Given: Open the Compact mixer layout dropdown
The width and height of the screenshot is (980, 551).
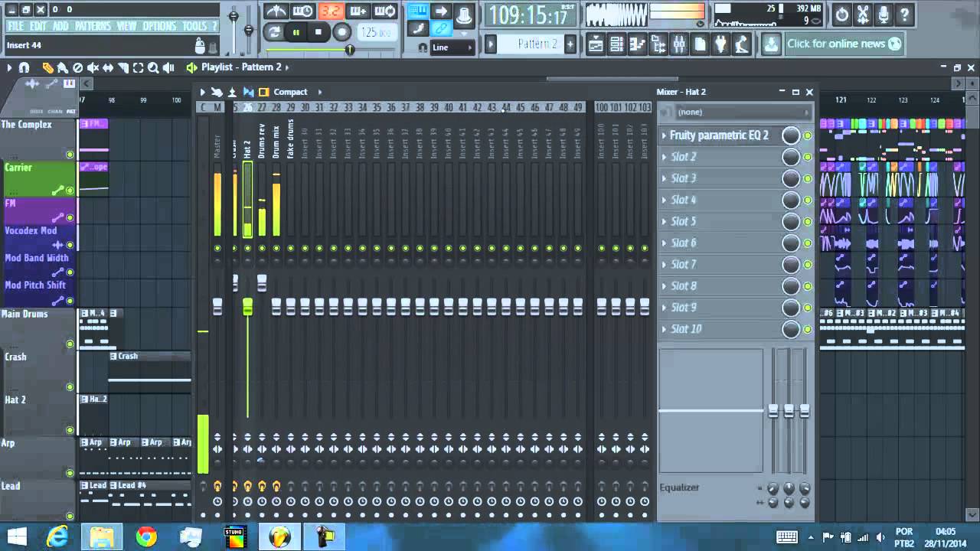Looking at the screenshot, I should coord(296,92).
